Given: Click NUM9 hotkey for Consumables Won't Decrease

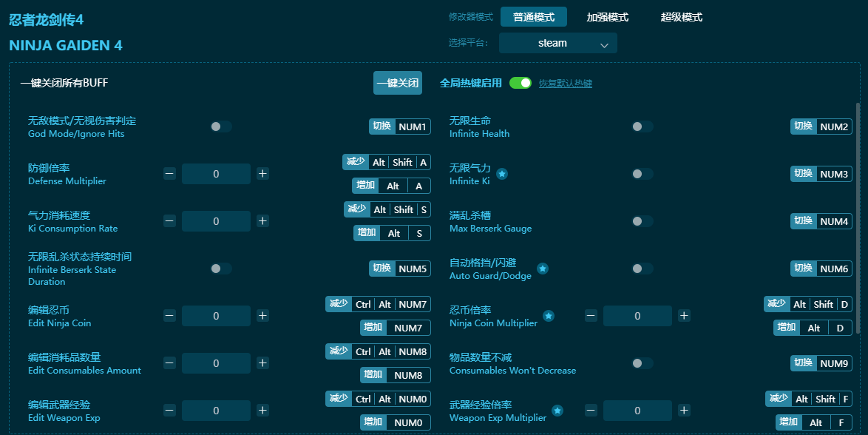Looking at the screenshot, I should point(821,363).
